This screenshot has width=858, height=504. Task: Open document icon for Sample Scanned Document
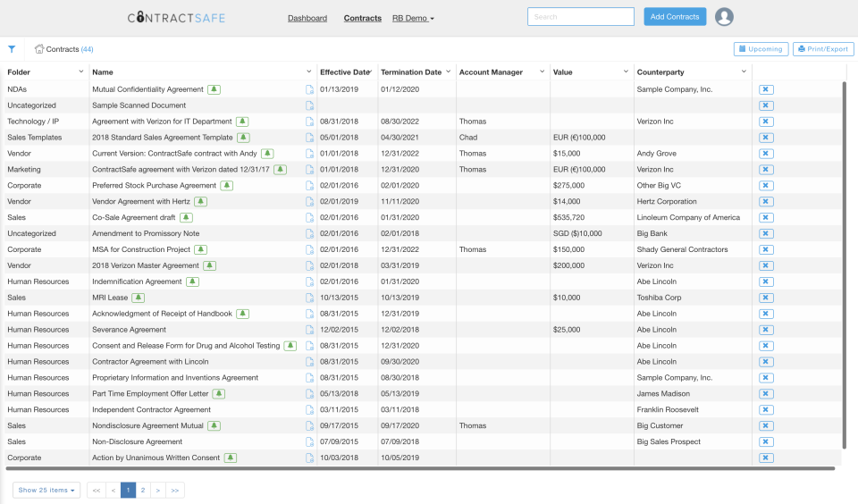click(310, 105)
